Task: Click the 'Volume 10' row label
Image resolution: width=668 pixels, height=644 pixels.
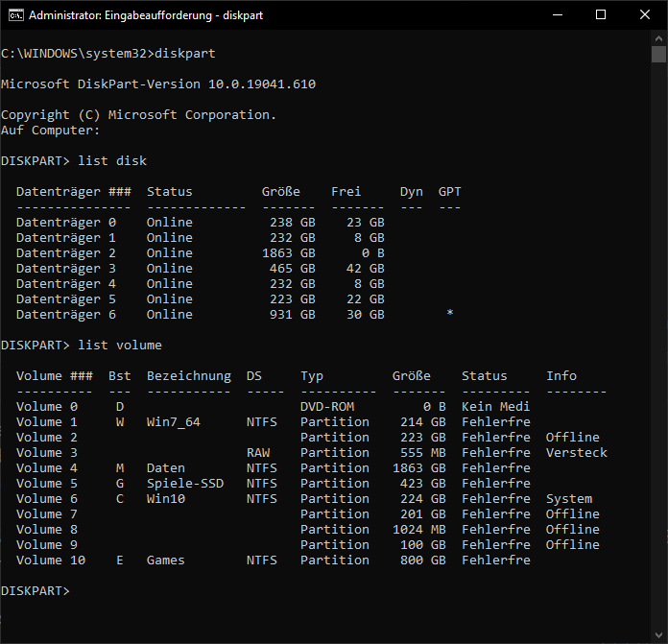Action: (51, 560)
